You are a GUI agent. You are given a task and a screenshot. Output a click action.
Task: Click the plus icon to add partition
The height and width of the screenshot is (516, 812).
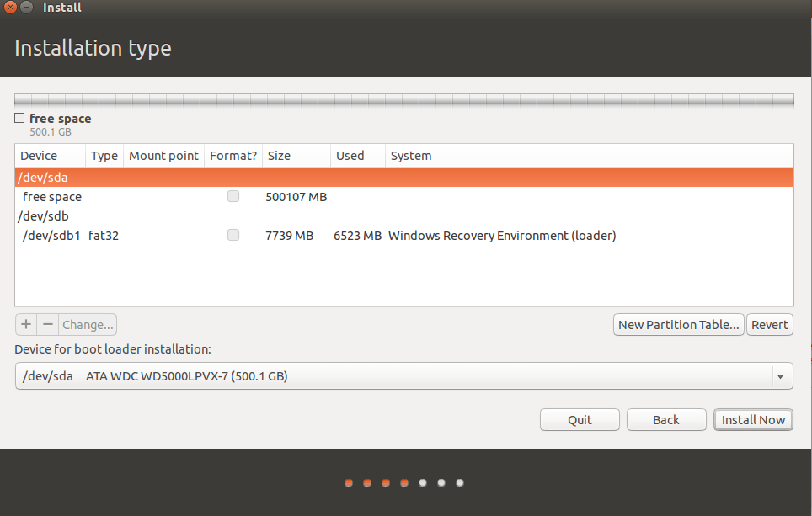coord(26,325)
